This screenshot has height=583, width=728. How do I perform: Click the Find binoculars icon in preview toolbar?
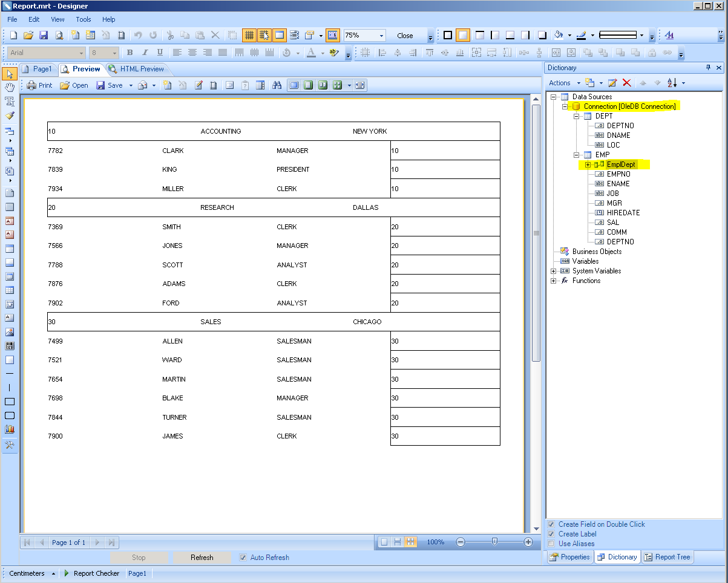[277, 85]
